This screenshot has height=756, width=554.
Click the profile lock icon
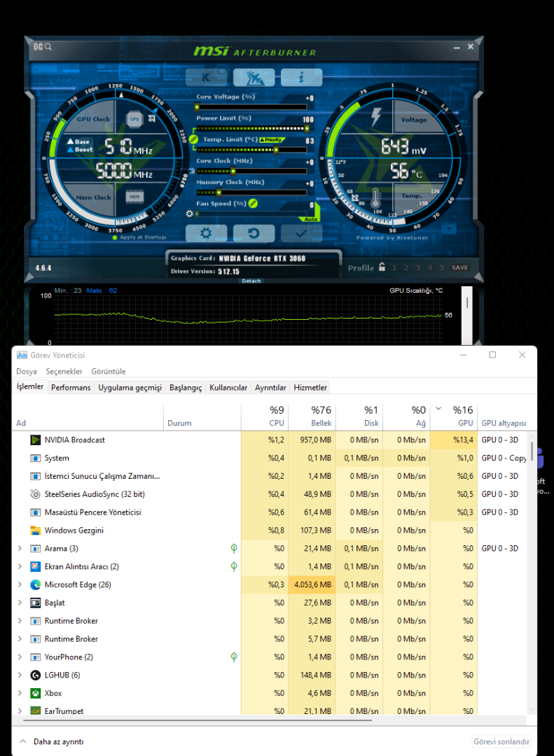click(x=382, y=267)
